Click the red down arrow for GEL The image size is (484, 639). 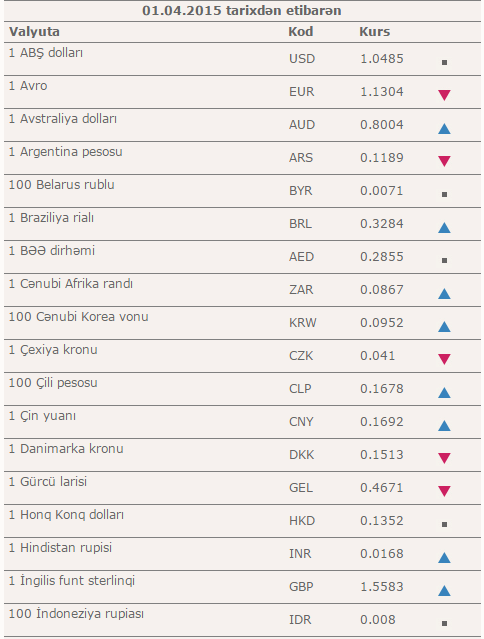[444, 491]
